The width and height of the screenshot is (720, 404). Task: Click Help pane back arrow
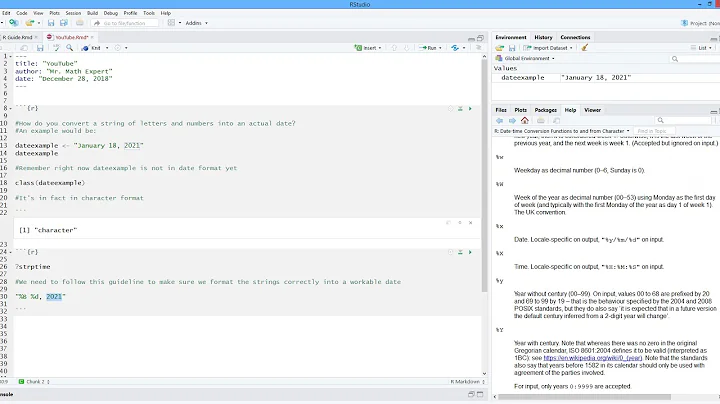(500, 120)
